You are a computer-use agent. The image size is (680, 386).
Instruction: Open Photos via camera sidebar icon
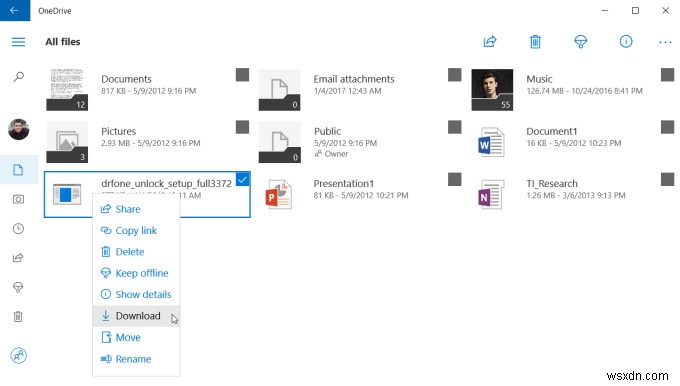pos(18,199)
